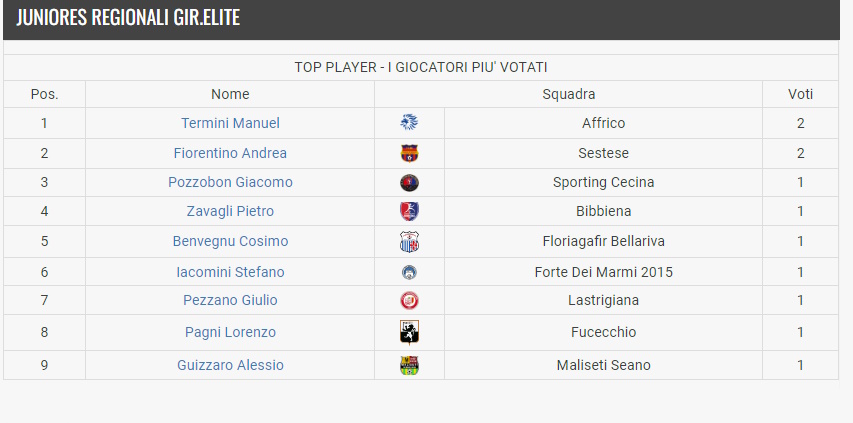853x423 pixels.
Task: Open Pozzobon Giacomo player link
Action: pyautogui.click(x=230, y=182)
